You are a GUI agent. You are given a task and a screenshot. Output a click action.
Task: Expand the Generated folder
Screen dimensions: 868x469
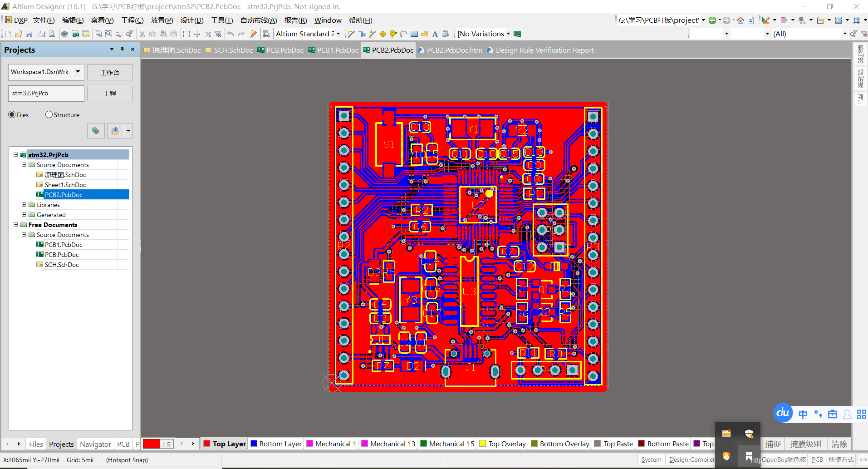(x=24, y=215)
